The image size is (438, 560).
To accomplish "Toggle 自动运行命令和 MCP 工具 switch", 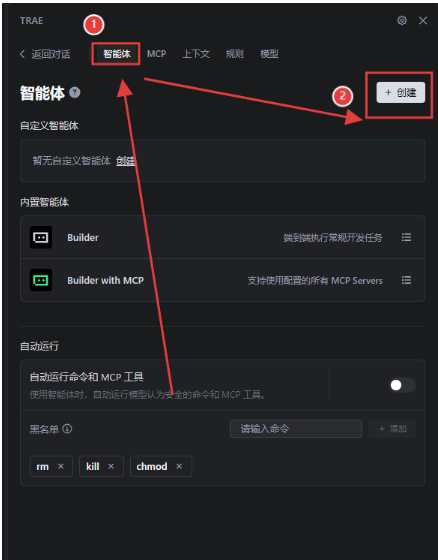I will click(x=402, y=385).
